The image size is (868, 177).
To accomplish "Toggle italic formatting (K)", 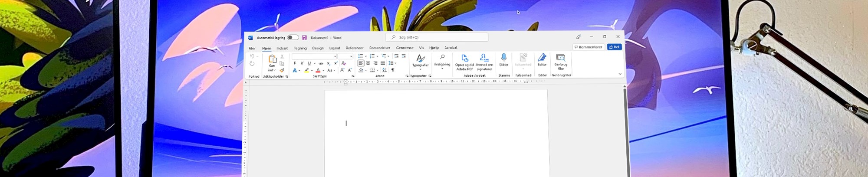I will point(302,63).
